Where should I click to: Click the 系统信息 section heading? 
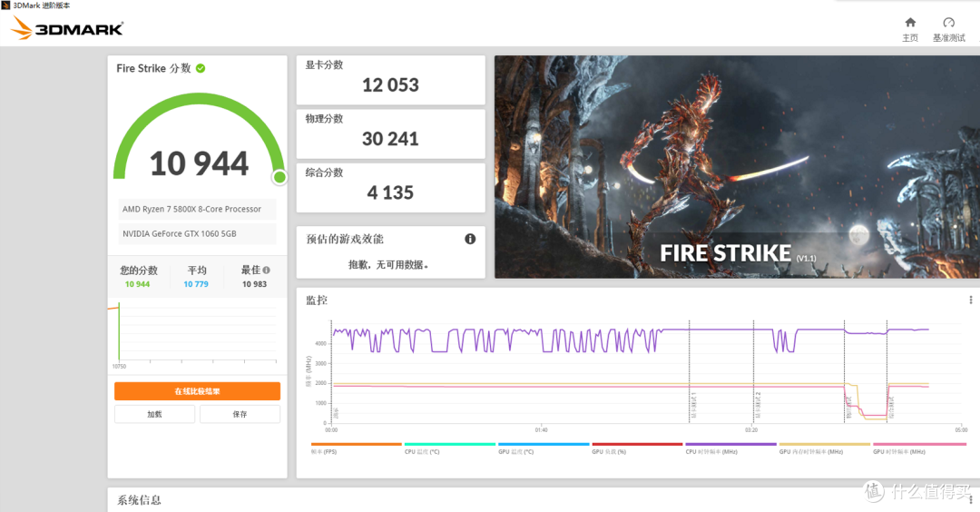[x=139, y=499]
